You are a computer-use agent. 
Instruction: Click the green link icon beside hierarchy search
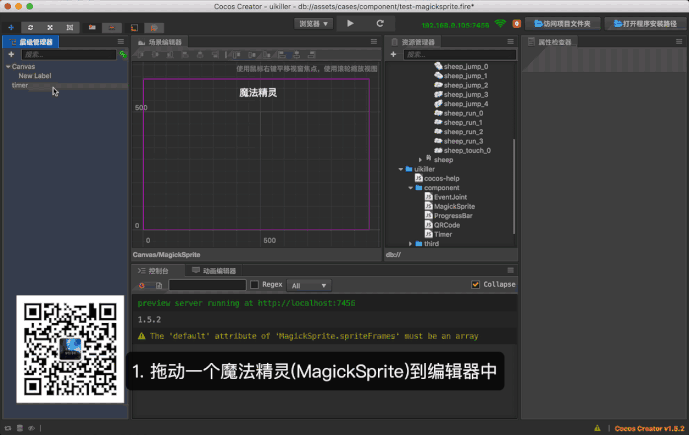123,54
